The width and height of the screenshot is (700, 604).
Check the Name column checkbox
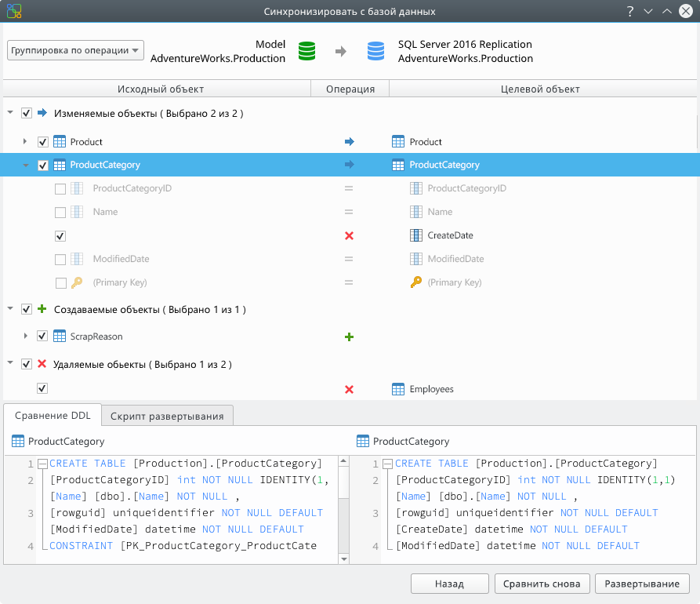click(x=60, y=213)
